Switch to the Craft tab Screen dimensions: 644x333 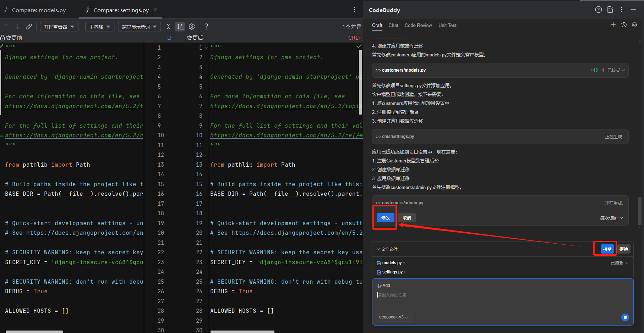pyautogui.click(x=377, y=25)
